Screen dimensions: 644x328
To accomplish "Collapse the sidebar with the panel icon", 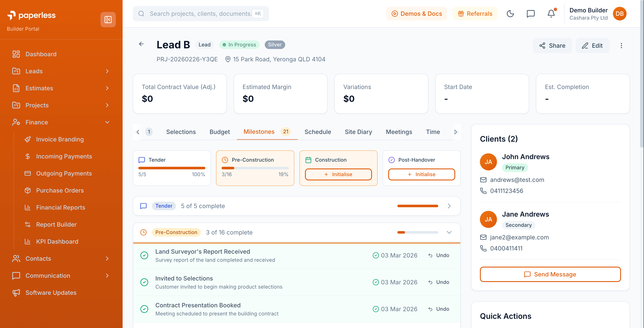I will pos(108,20).
